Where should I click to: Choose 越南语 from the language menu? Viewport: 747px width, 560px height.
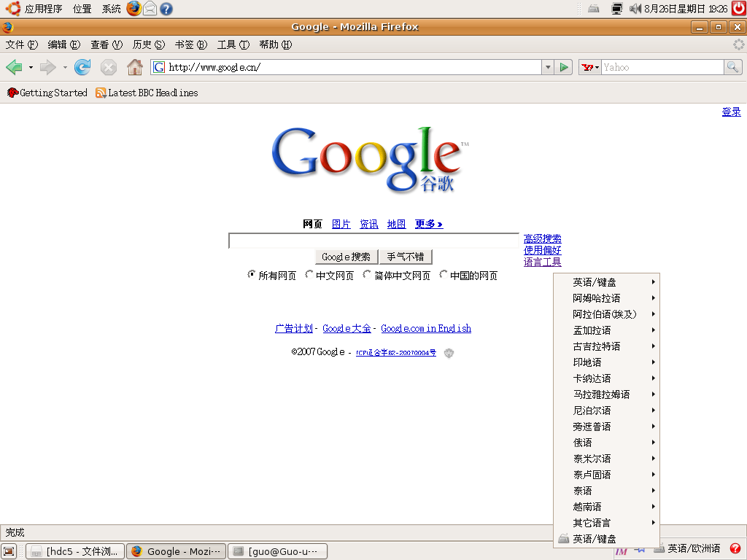click(x=606, y=507)
